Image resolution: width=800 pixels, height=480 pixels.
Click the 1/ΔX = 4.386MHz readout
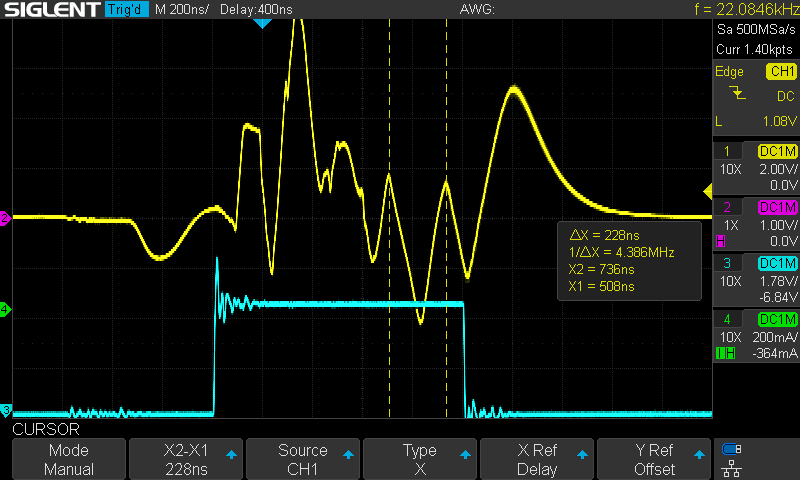click(621, 252)
